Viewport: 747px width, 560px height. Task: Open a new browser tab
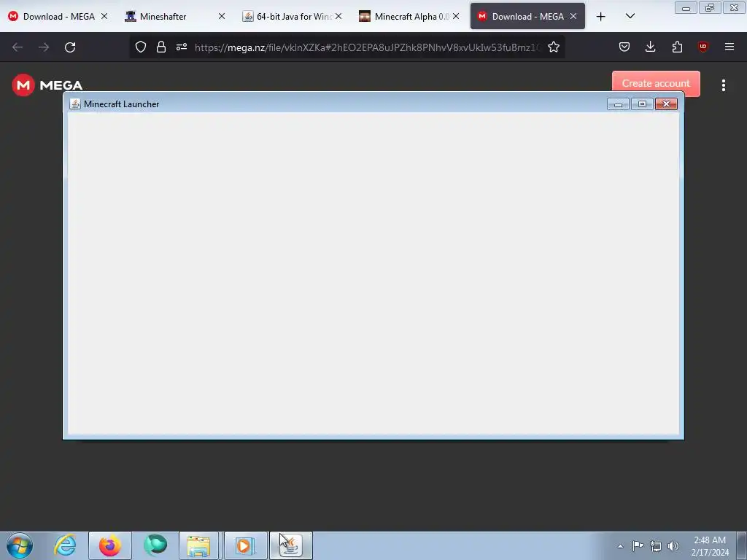tap(601, 17)
